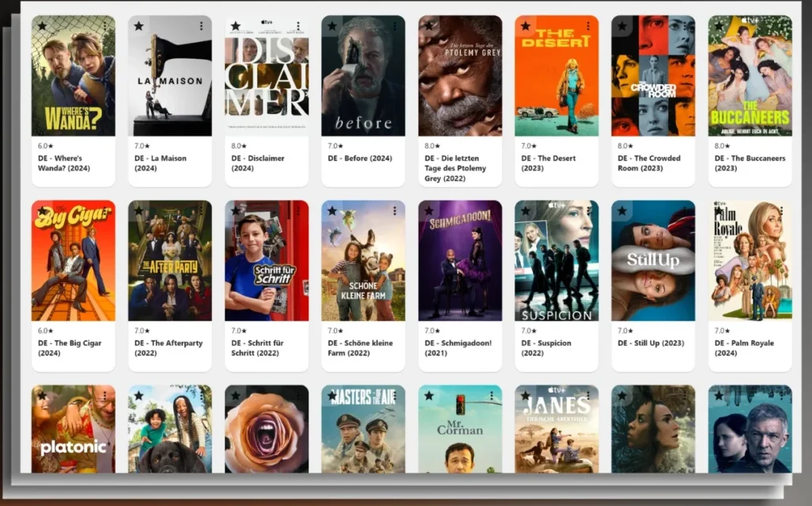Select 'DE - Die letzten Tage des Ptolemy Grey' title

[x=456, y=168]
